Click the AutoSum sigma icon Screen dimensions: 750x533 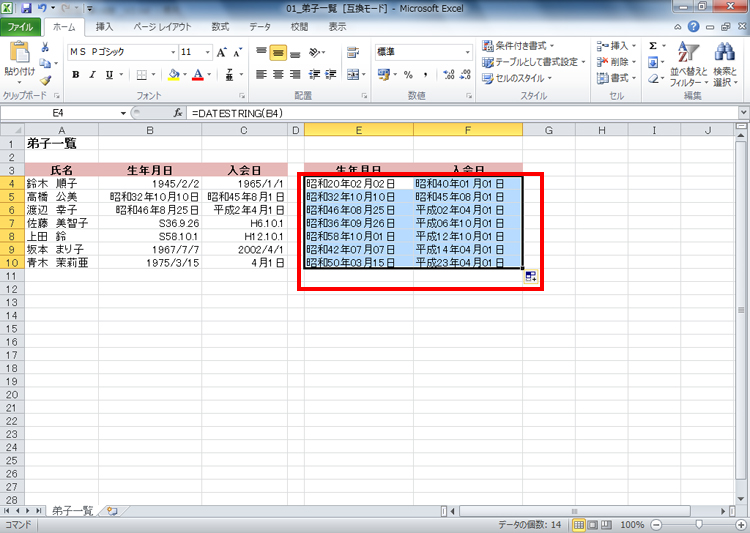pyautogui.click(x=653, y=46)
